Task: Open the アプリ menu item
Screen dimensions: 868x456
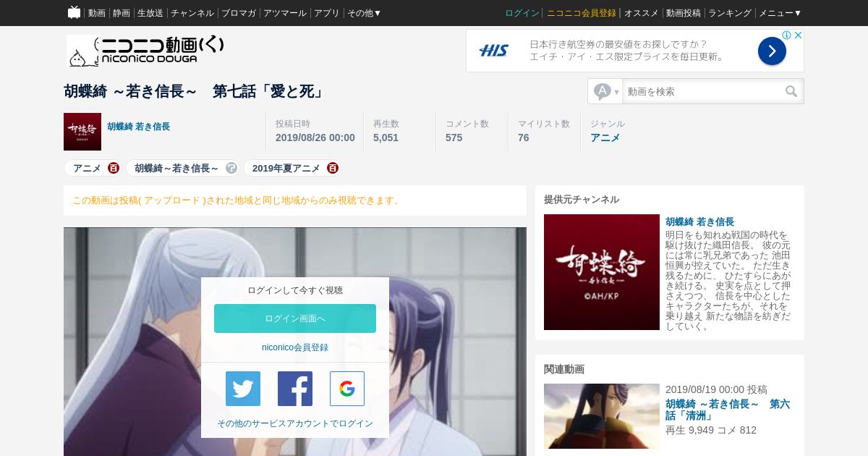Action: 327,13
